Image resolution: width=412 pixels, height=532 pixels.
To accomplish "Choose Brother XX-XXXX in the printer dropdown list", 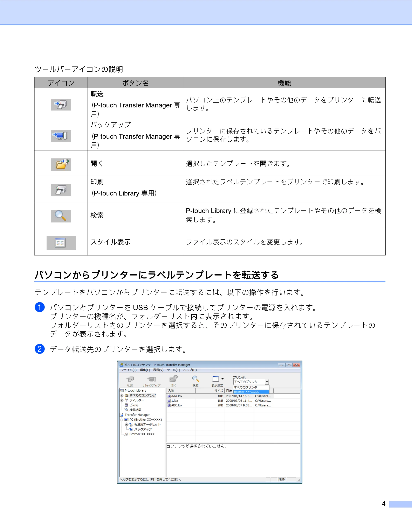I will tap(251, 392).
